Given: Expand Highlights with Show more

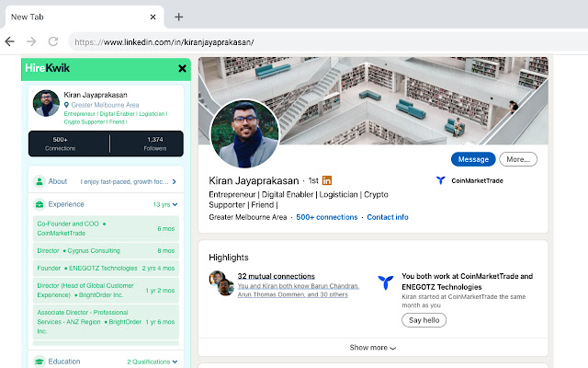Looking at the screenshot, I should pos(373,348).
